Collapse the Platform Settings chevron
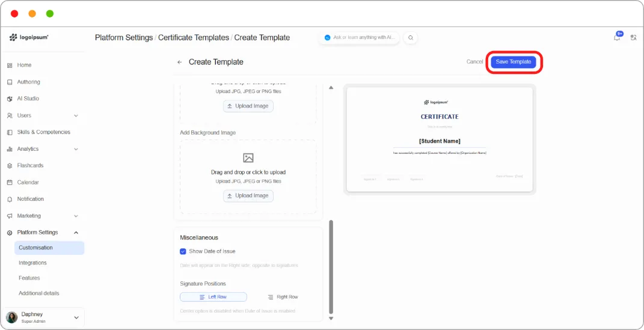Screen dimensions: 644x330 76,233
